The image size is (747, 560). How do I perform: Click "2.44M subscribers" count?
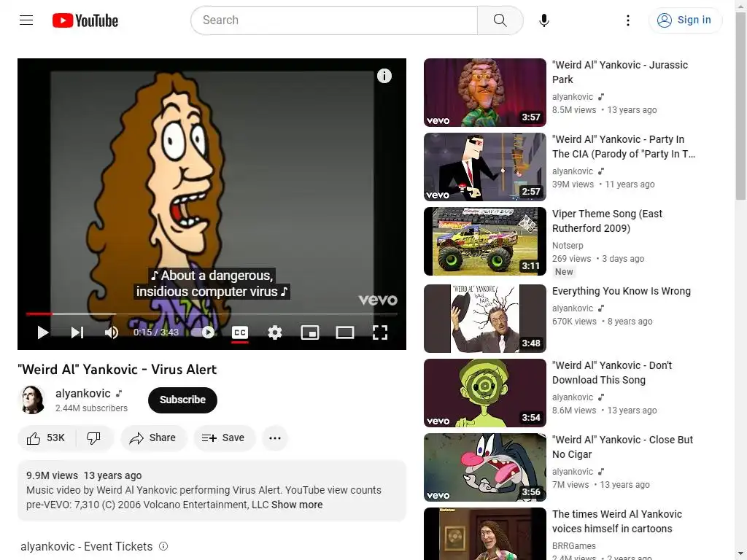91,408
